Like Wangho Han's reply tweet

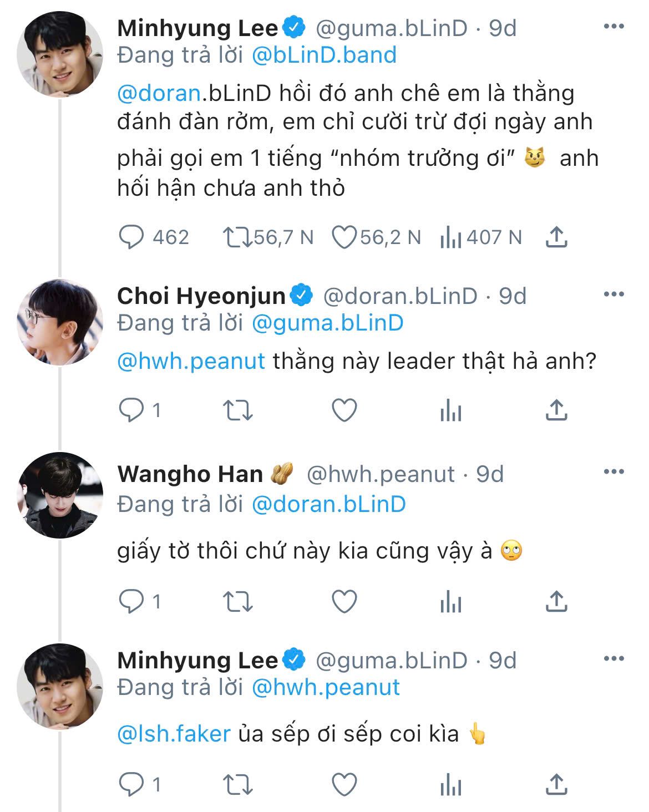coord(344,602)
